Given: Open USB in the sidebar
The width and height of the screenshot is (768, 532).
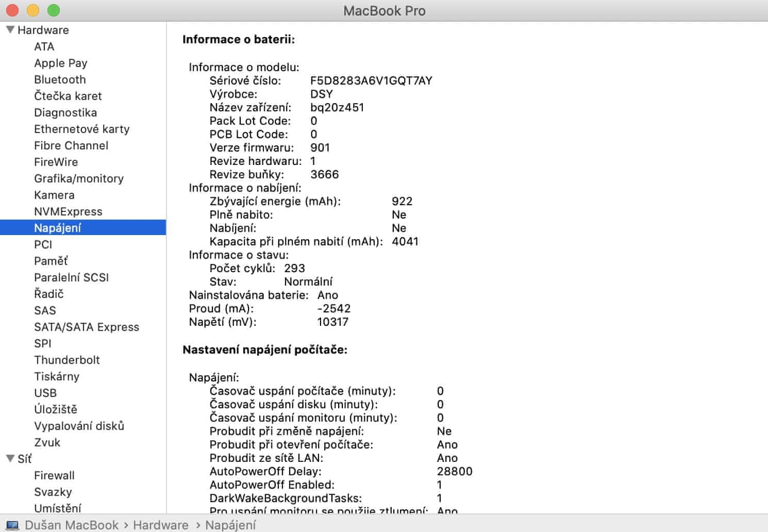Looking at the screenshot, I should [x=45, y=393].
